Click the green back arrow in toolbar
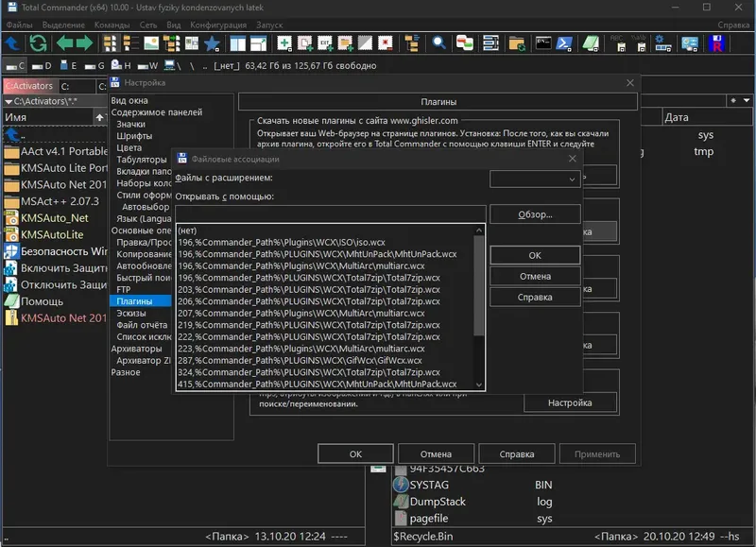This screenshot has width=756, height=547. [64, 43]
